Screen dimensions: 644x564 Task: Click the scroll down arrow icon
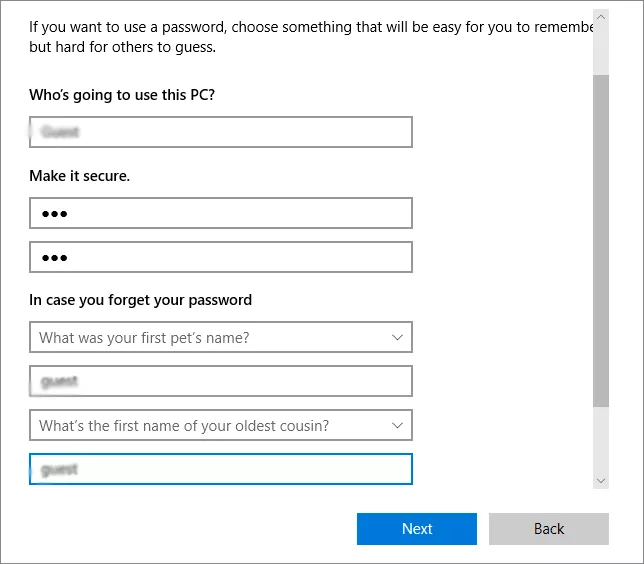(x=600, y=481)
